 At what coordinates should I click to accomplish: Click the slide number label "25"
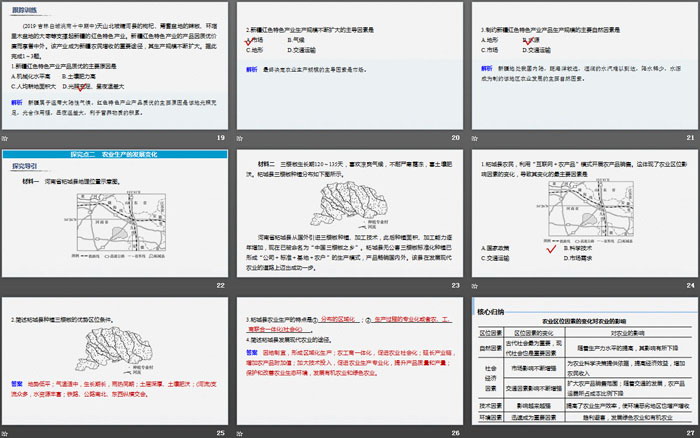point(221,433)
